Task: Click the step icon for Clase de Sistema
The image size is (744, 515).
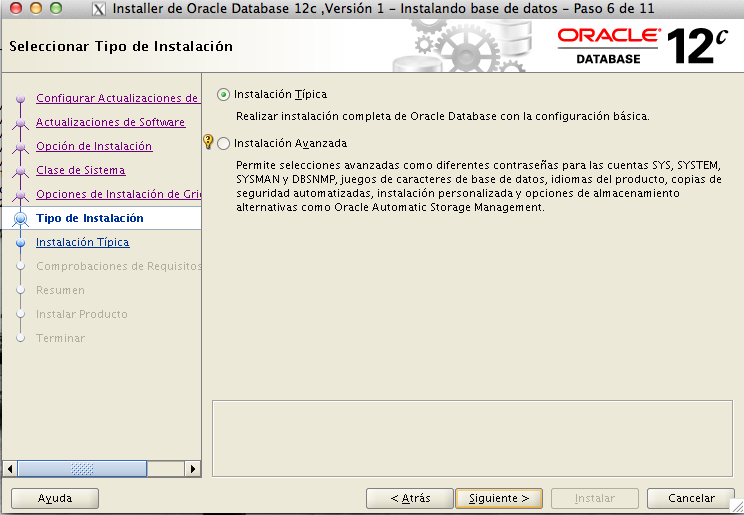Action: (19, 171)
